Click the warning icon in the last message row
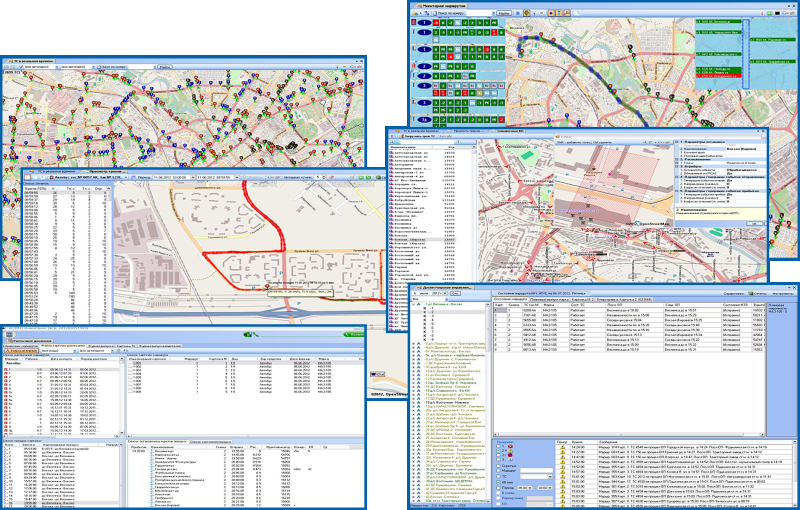The image size is (800, 510). (x=564, y=503)
